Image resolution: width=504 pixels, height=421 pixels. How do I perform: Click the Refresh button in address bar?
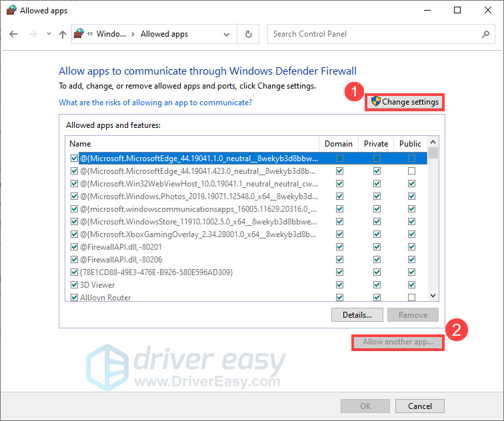tap(249, 34)
